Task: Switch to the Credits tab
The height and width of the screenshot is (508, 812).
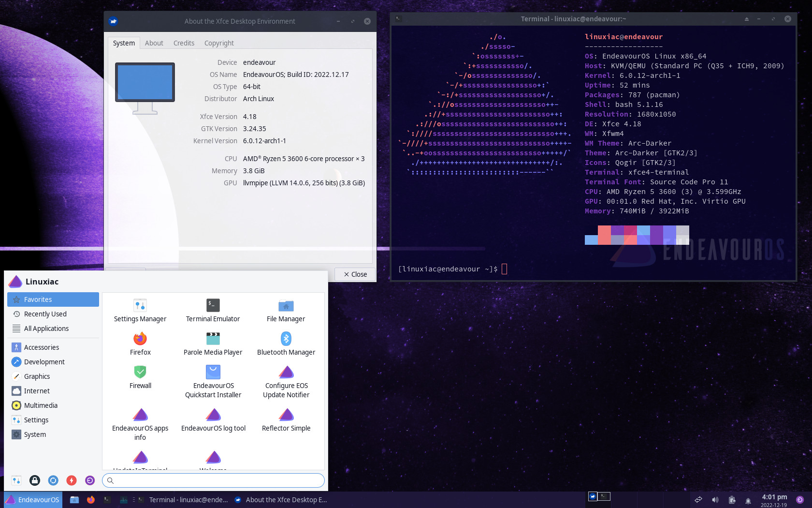Action: 184,43
